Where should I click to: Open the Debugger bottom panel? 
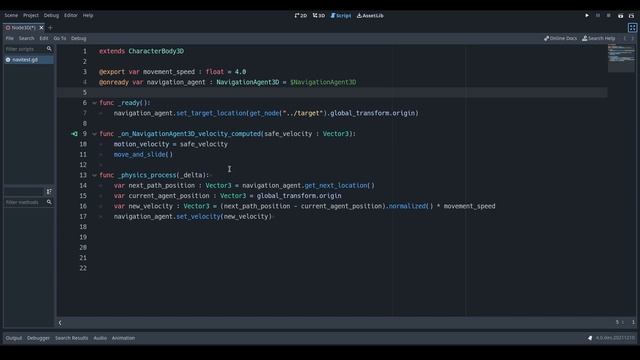(38, 338)
